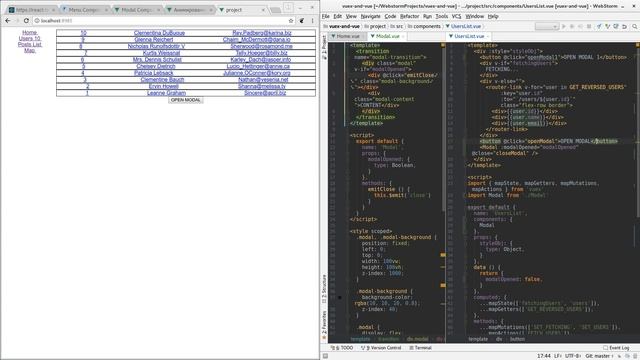The height and width of the screenshot is (360, 640).
Task: Change file encoding UTF-8 in the status bar
Action: (x=573, y=356)
